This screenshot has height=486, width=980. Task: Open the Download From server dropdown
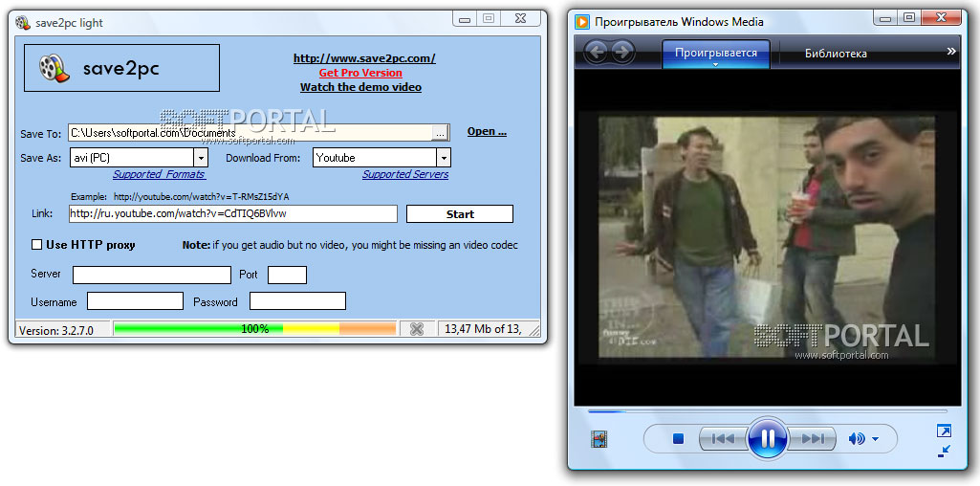[443, 158]
